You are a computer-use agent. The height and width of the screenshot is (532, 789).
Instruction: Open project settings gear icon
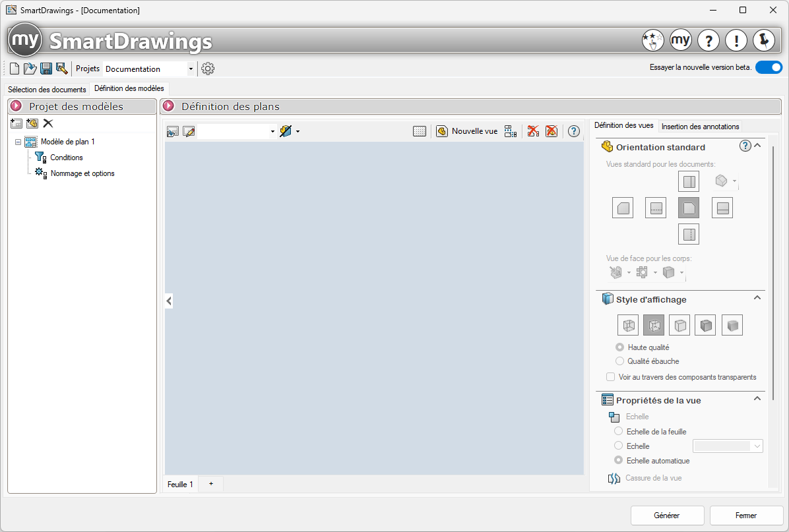point(208,69)
